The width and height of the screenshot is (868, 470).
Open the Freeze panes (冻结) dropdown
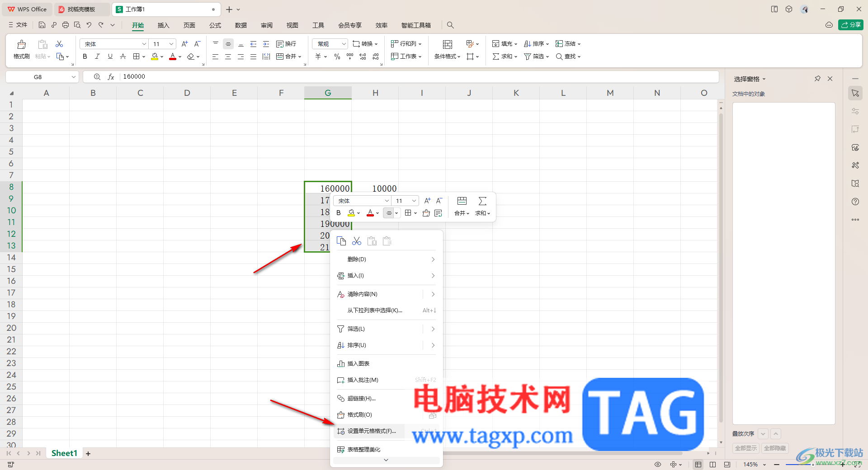(x=568, y=44)
